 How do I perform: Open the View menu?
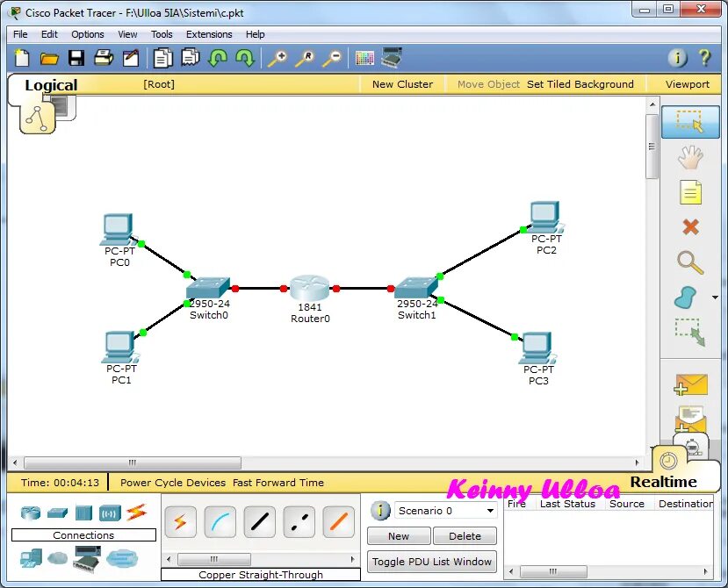tap(127, 34)
